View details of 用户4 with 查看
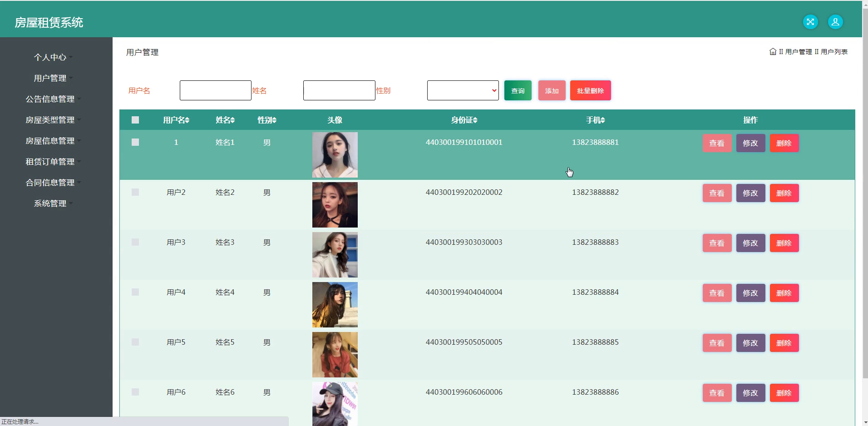 tap(717, 293)
